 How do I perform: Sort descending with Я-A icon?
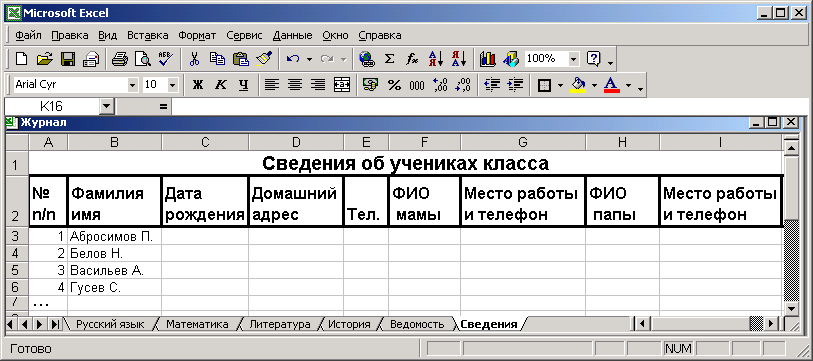pos(458,59)
